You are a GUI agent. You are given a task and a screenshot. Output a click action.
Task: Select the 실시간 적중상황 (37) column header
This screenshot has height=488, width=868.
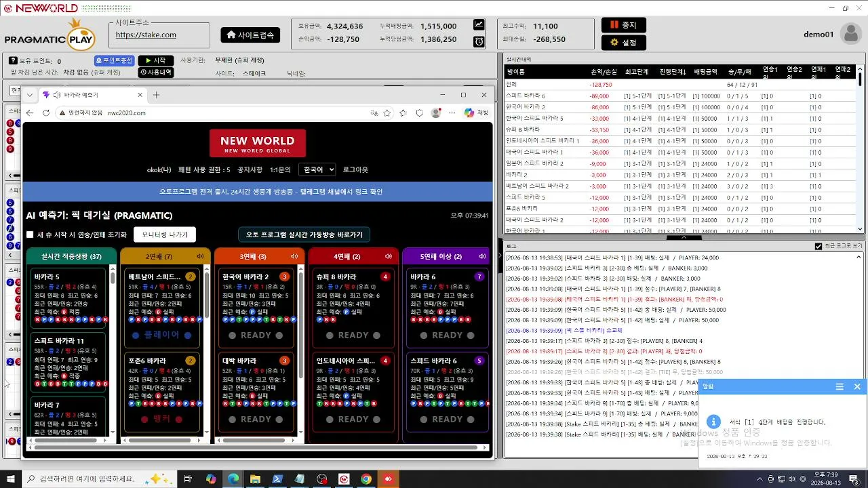pyautogui.click(x=71, y=256)
